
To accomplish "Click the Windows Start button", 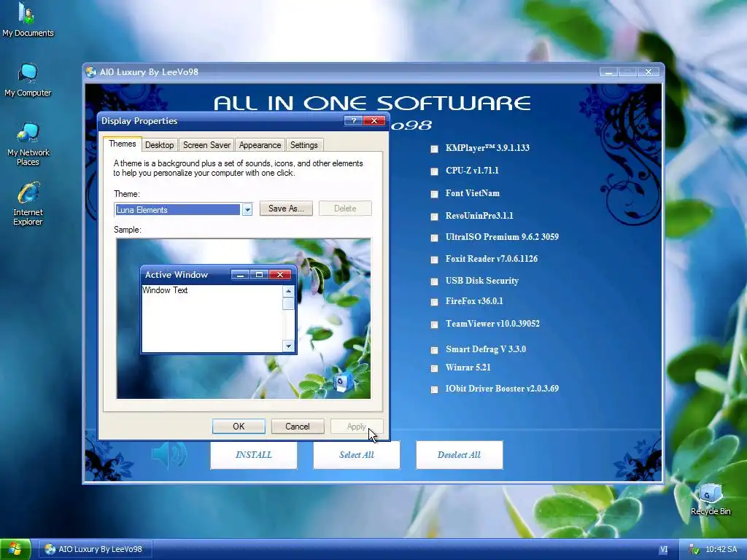I will pos(15,549).
